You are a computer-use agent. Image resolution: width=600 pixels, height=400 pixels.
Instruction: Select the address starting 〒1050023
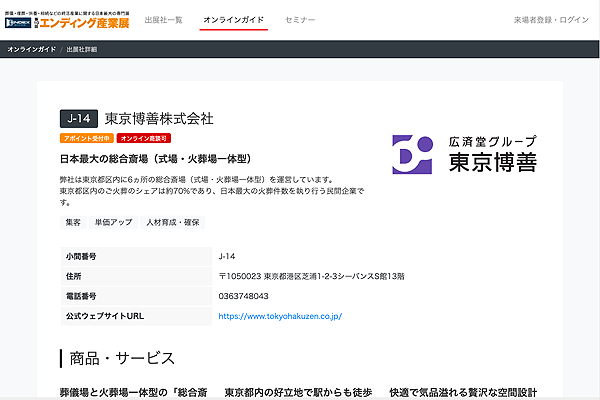click(311, 276)
